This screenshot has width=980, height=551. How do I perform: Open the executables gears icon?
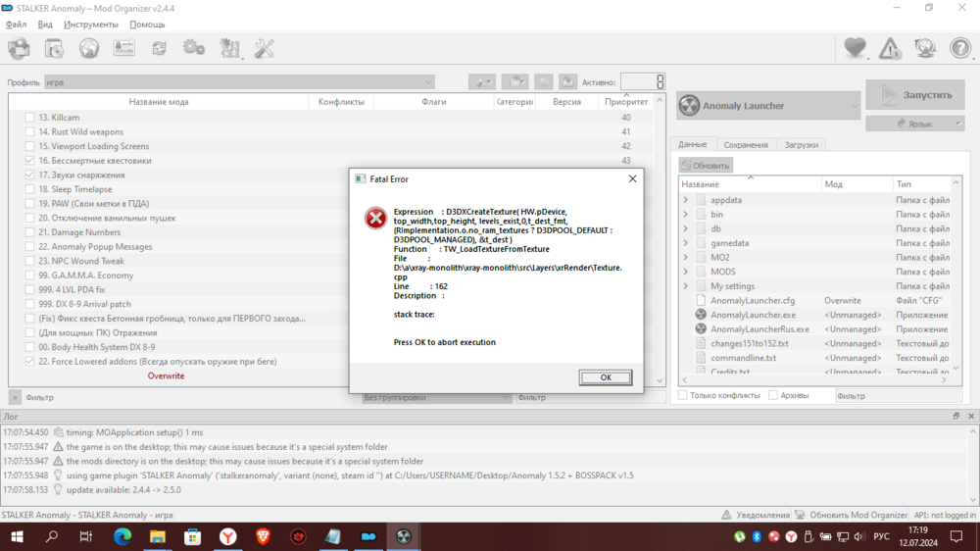coord(194,47)
